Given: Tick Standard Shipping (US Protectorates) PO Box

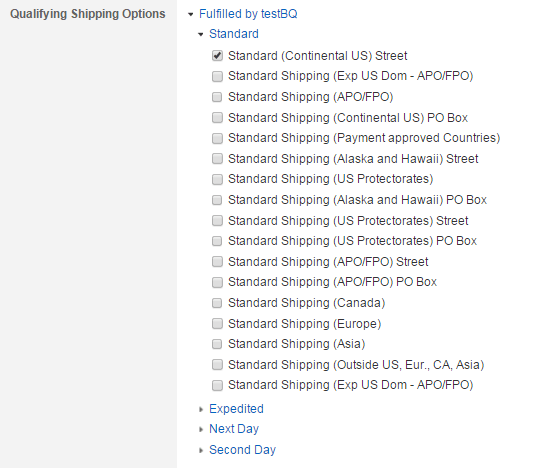Looking at the screenshot, I should pos(217,241).
